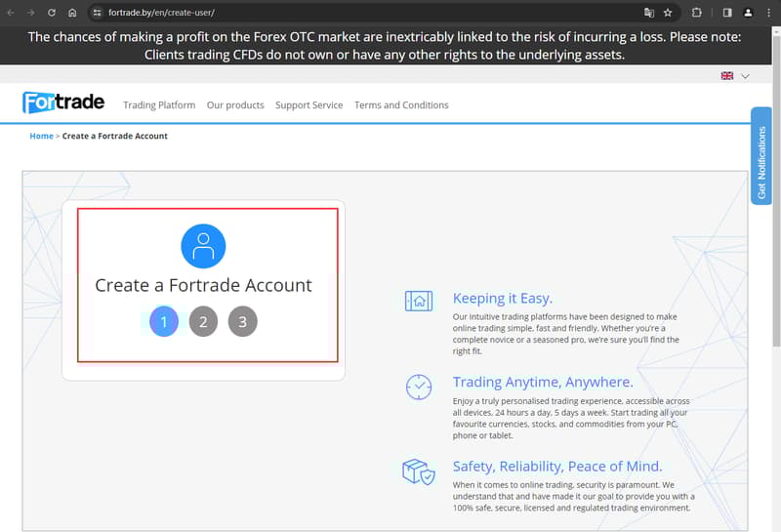Open the Trading Platform menu
The width and height of the screenshot is (781, 532).
(x=159, y=105)
